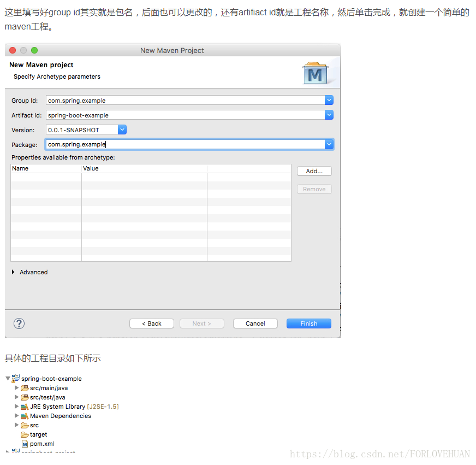Expand the src/test/java tree node
476x465 pixels.
[17, 397]
